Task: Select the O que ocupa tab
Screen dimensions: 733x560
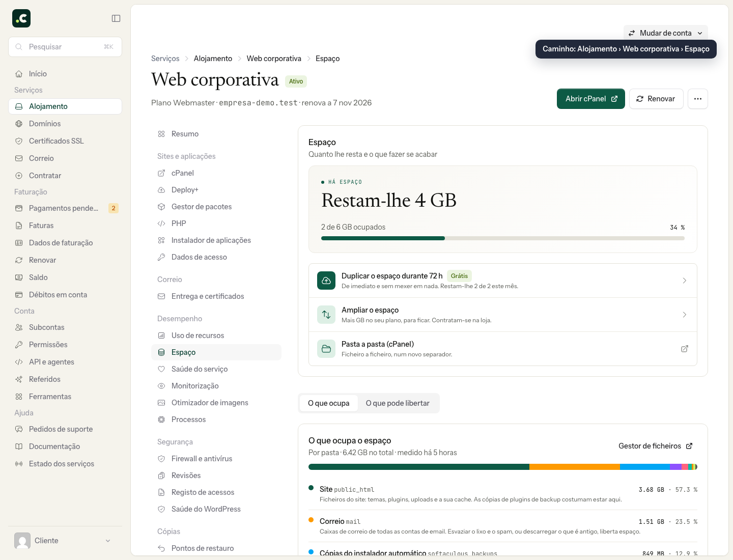Action: coord(329,403)
